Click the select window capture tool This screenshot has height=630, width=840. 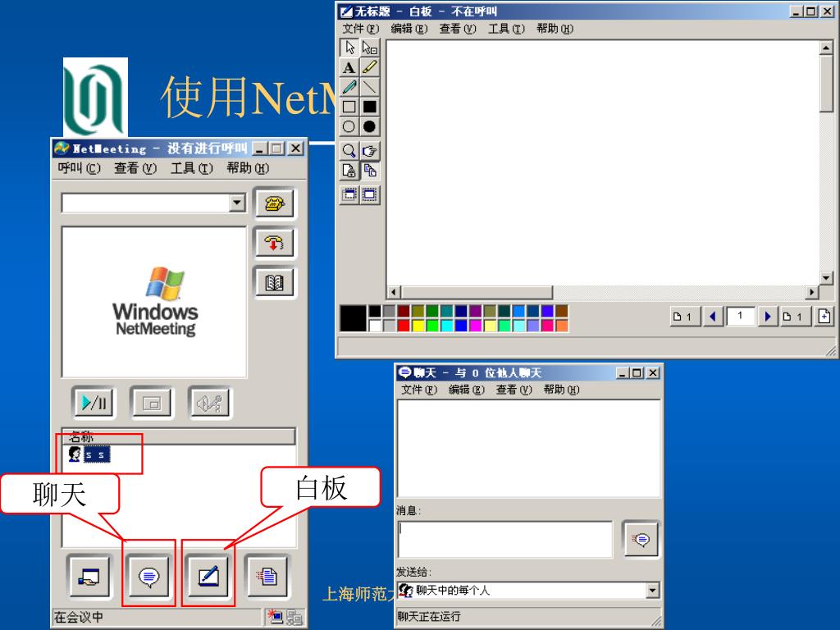(370, 194)
